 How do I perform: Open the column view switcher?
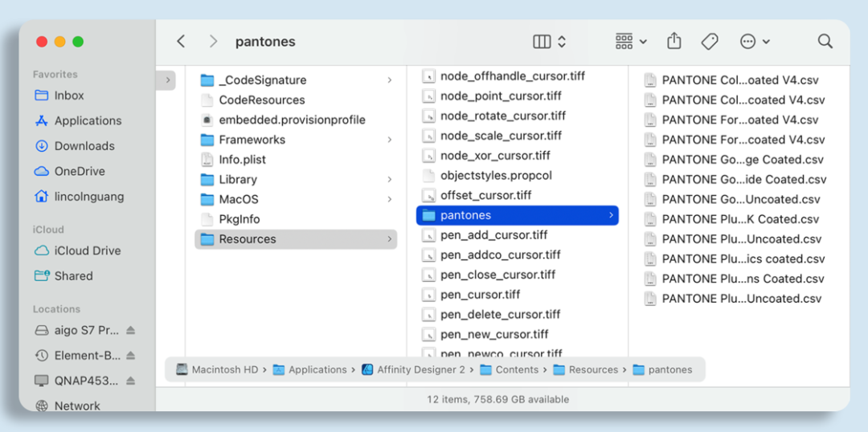click(550, 41)
